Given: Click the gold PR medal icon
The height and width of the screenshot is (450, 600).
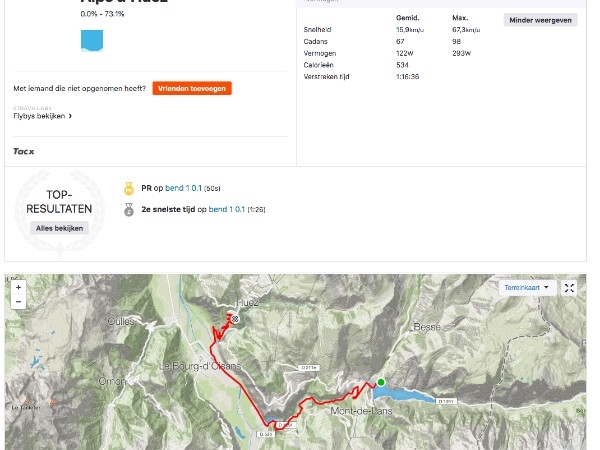Looking at the screenshot, I should [x=129, y=188].
